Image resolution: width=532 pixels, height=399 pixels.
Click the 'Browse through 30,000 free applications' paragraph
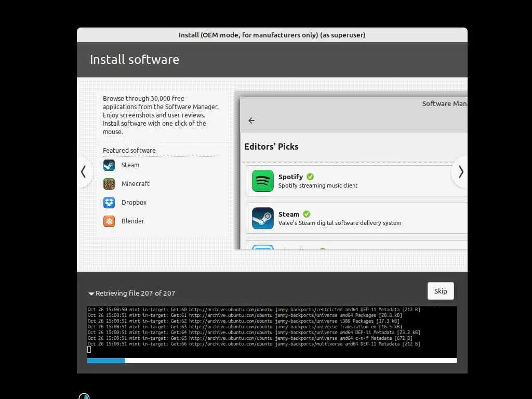pos(161,115)
